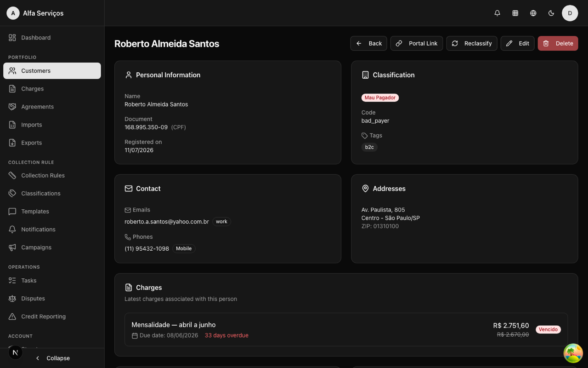Screen dimensions: 588x368
Task: Open Tasks under Operations
Action: pyautogui.click(x=52, y=280)
